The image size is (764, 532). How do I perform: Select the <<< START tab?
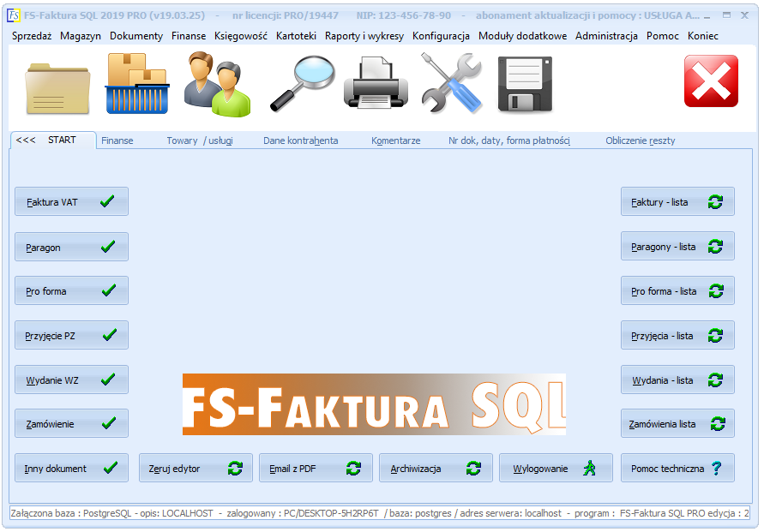point(53,140)
